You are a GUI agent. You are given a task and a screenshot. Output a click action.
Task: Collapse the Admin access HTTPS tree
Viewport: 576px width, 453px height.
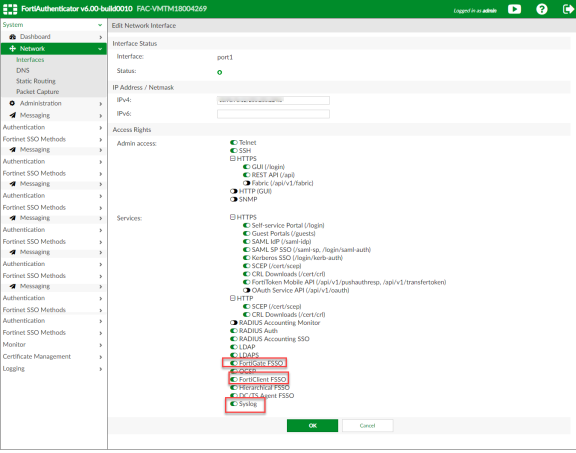[x=233, y=159]
